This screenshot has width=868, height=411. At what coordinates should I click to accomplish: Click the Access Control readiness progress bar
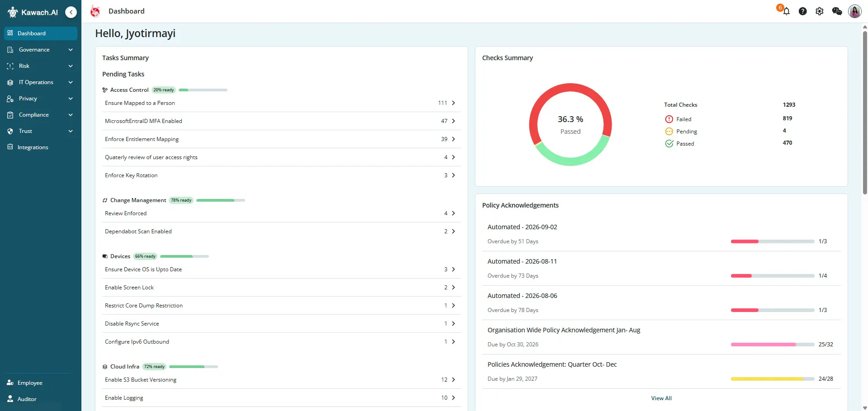click(x=203, y=90)
